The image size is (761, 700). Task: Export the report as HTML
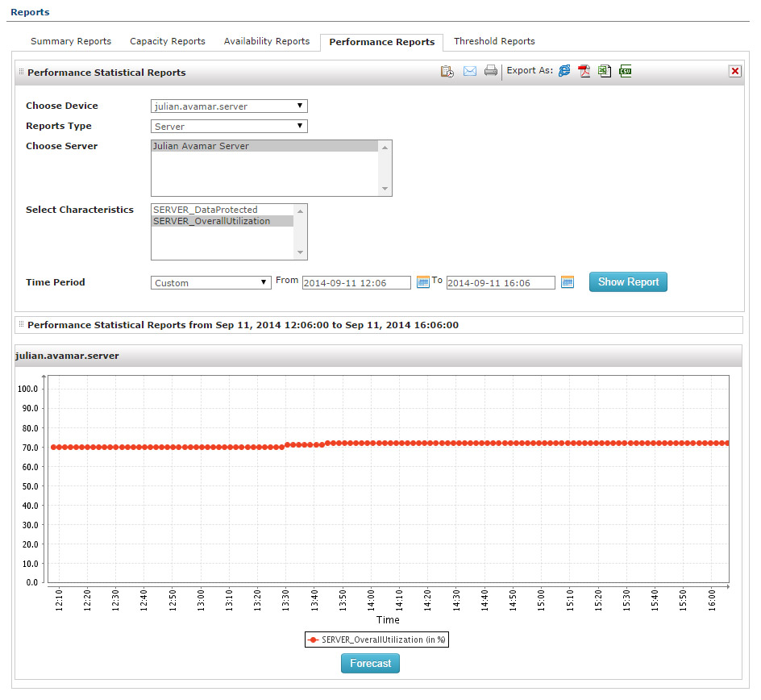tap(564, 71)
